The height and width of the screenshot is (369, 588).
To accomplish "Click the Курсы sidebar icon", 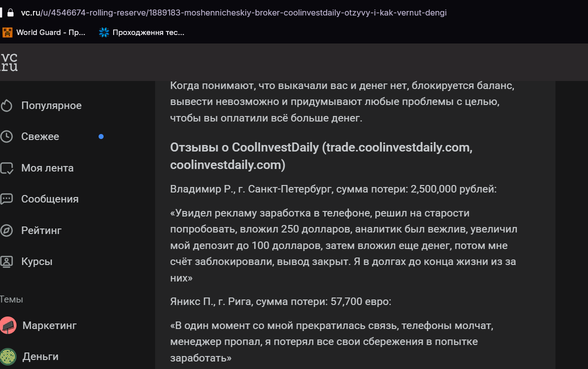I will point(7,261).
